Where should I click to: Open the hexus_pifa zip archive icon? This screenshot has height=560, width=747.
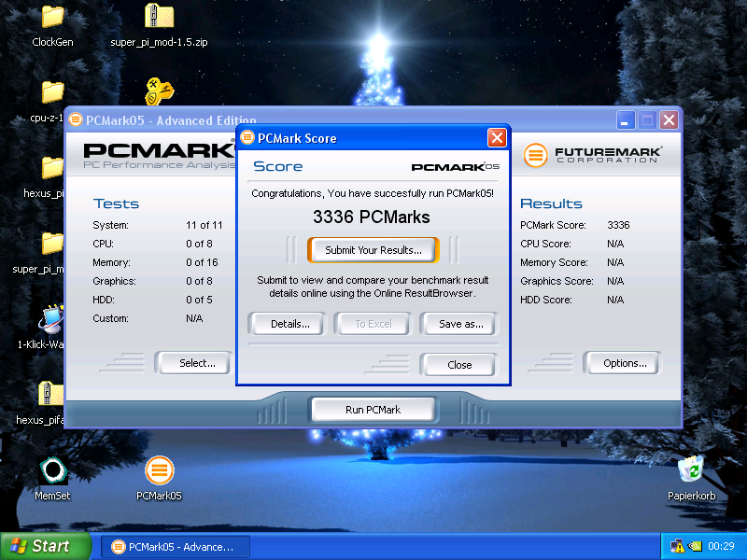point(51,394)
